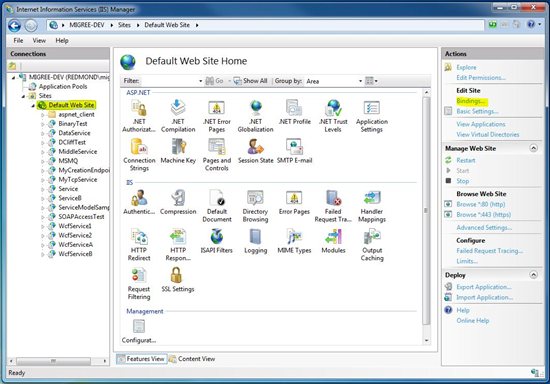Image resolution: width=550 pixels, height=384 pixels.
Task: Browse *:80 (http) link
Action: click(481, 204)
